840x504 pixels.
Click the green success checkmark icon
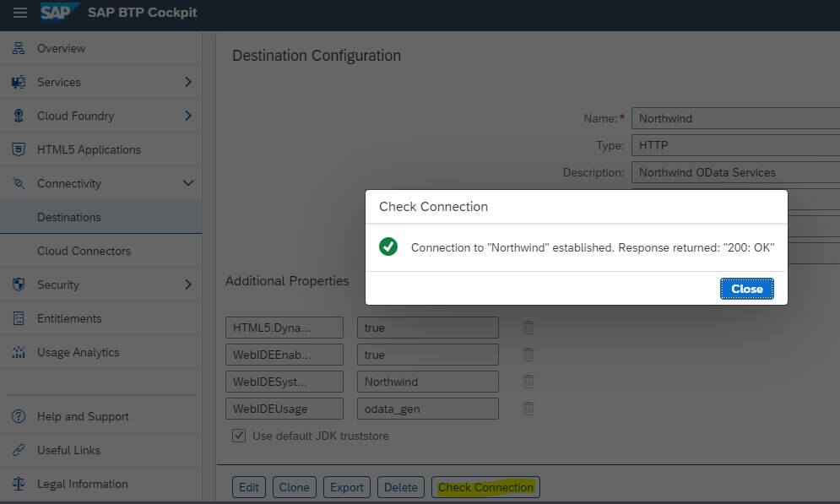tap(388, 247)
